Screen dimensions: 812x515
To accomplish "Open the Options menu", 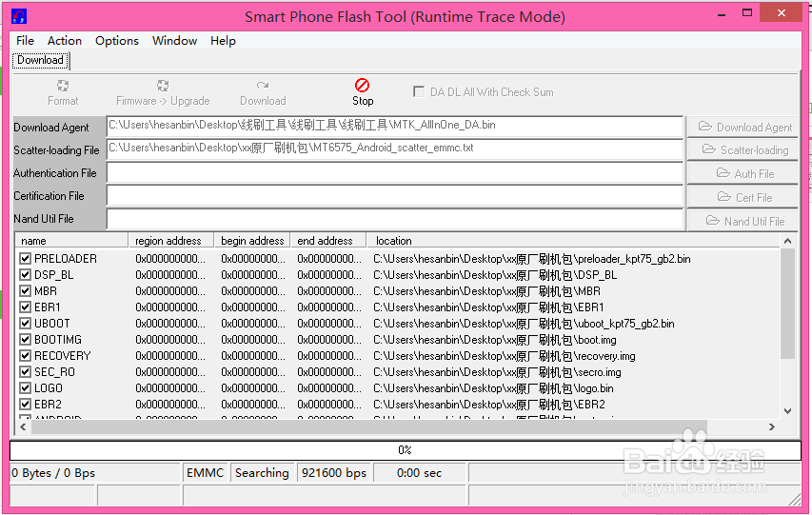I will pos(117,40).
